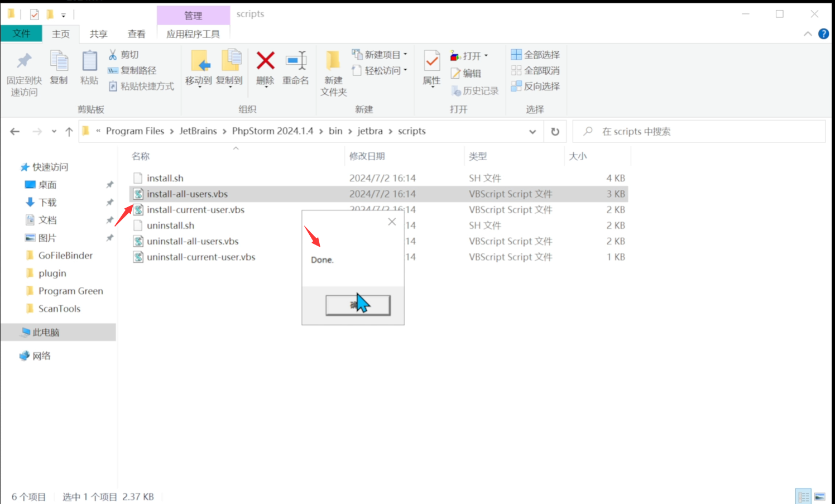Click the 管理 contextual tab
The width and height of the screenshot is (835, 504).
tap(193, 16)
